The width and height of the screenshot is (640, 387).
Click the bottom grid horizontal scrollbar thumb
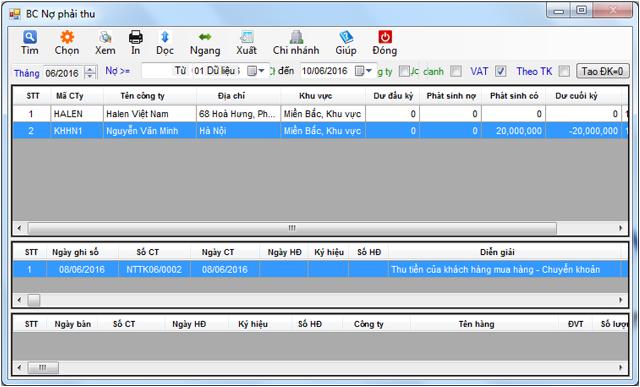pos(43,368)
